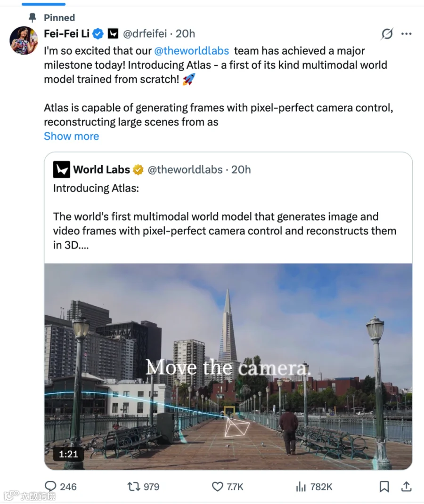Like the tweet with heart icon
The height and width of the screenshot is (504, 424).
pos(218,487)
